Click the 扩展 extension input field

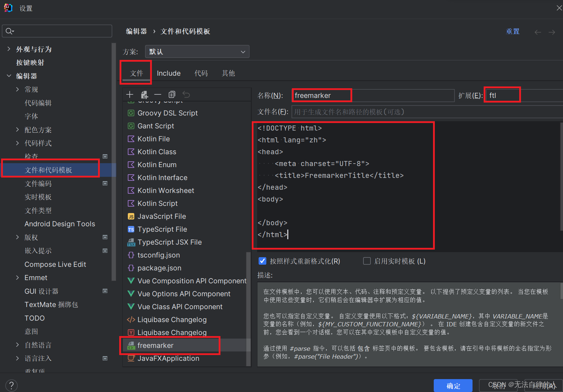[x=525, y=95]
